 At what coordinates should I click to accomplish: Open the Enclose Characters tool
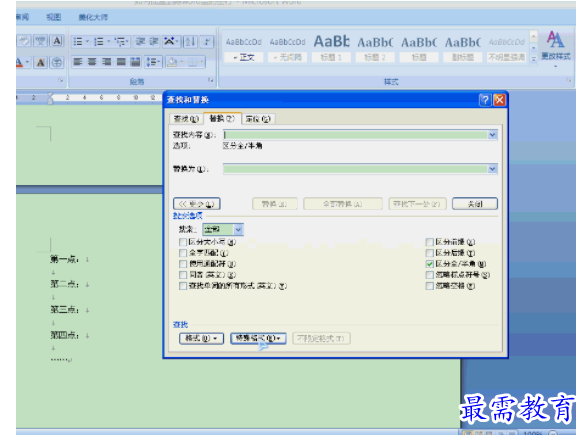pyautogui.click(x=57, y=62)
